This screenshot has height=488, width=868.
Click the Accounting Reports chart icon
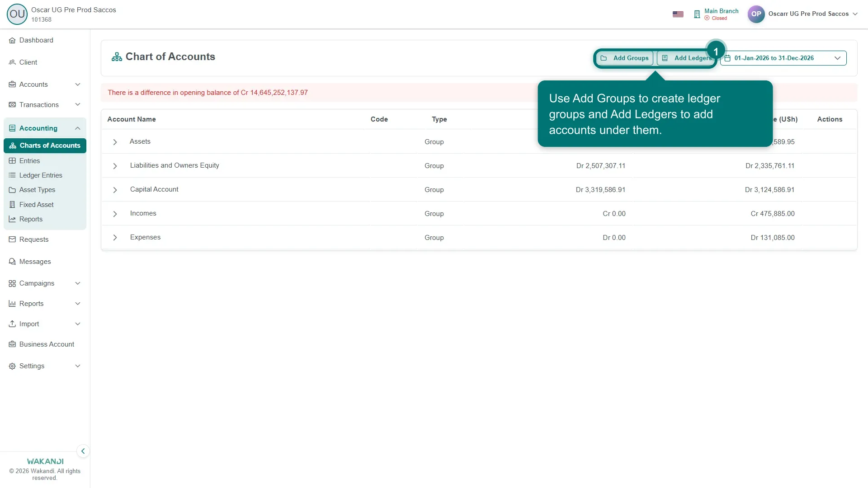pyautogui.click(x=12, y=219)
